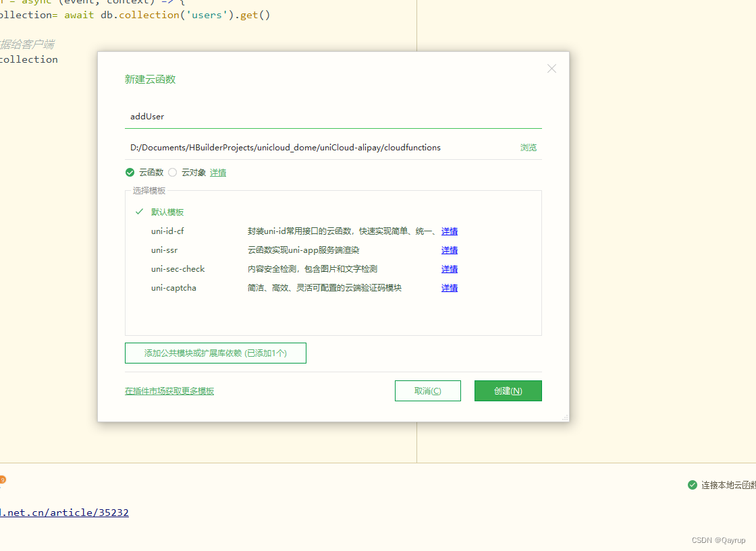The width and height of the screenshot is (756, 551).
Task: Click the orange notification count badge
Action: coord(3,480)
